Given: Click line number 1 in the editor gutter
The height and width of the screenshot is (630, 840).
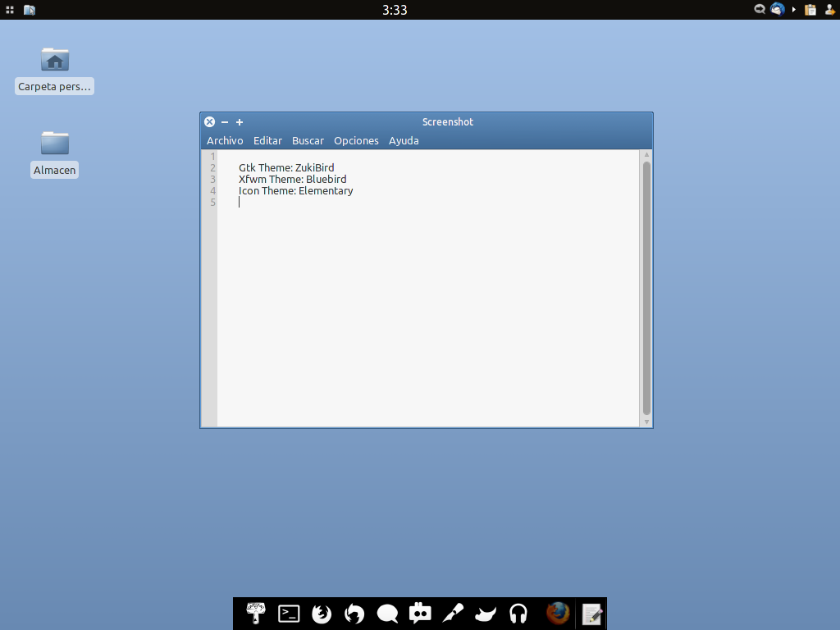Looking at the screenshot, I should [x=212, y=157].
